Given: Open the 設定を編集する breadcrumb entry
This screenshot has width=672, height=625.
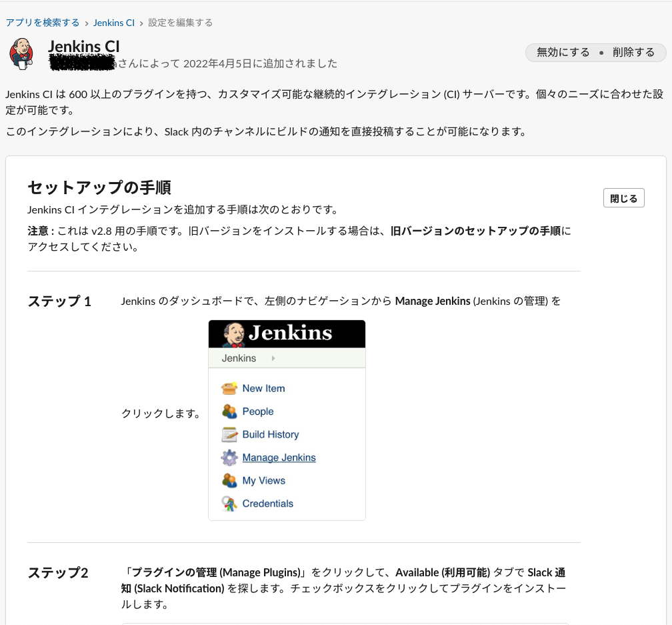Looking at the screenshot, I should point(178,22).
